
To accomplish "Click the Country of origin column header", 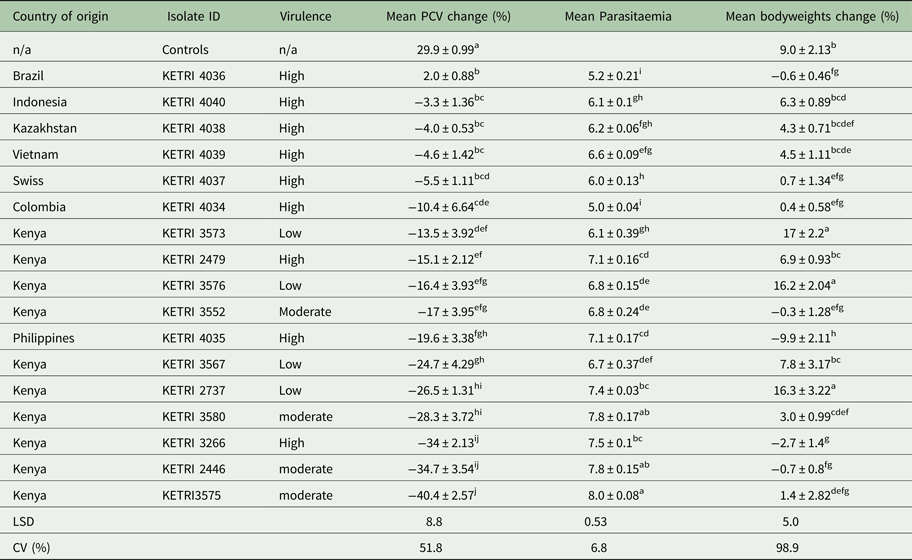I will (61, 18).
